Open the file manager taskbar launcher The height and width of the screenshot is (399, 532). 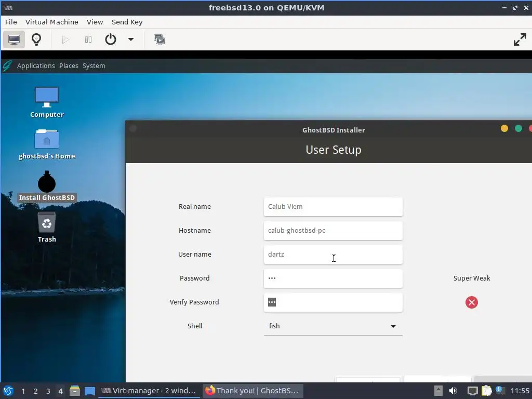[75, 391]
